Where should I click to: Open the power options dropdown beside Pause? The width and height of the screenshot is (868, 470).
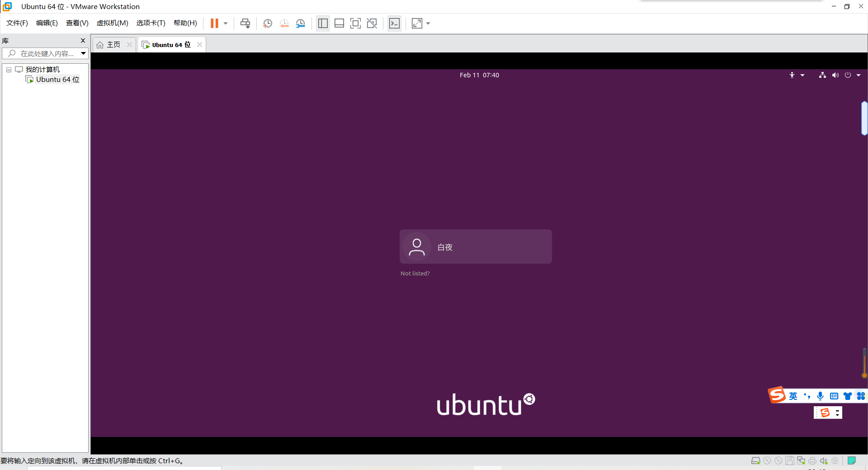pyautogui.click(x=226, y=23)
